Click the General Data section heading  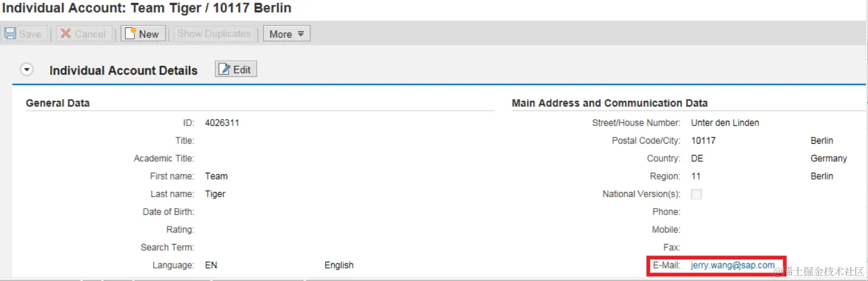coord(58,103)
